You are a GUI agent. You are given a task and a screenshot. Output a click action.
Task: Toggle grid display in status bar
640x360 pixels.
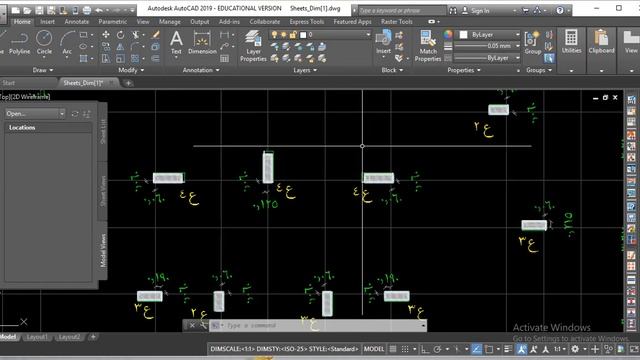coord(393,349)
